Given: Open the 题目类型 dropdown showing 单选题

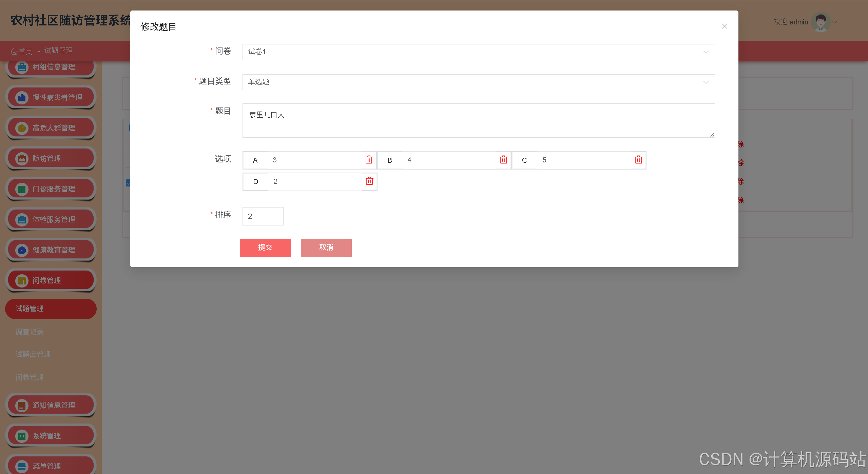Looking at the screenshot, I should pos(478,82).
